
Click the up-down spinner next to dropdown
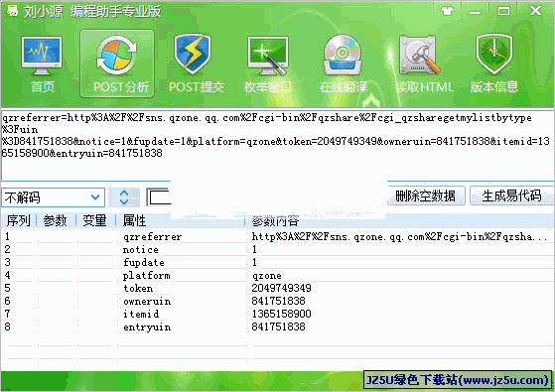(x=124, y=197)
